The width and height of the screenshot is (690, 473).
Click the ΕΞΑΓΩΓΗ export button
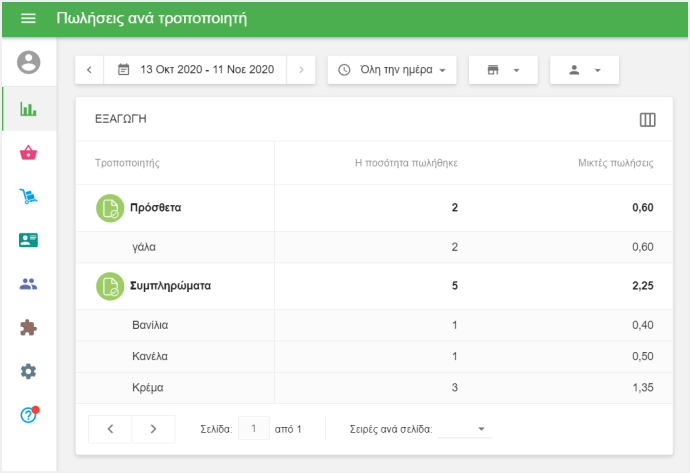pyautogui.click(x=121, y=119)
